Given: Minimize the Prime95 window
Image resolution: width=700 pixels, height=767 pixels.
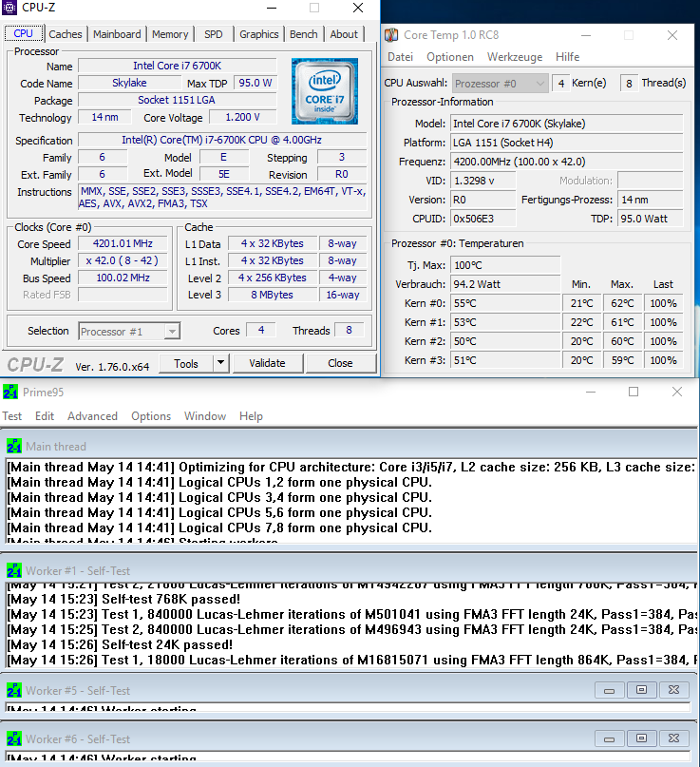Looking at the screenshot, I should click(x=591, y=392).
